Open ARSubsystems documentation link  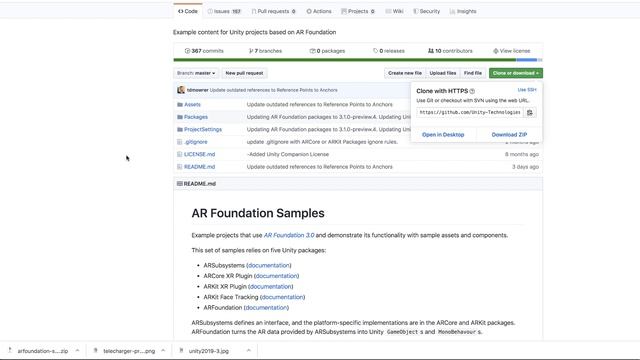(269, 265)
